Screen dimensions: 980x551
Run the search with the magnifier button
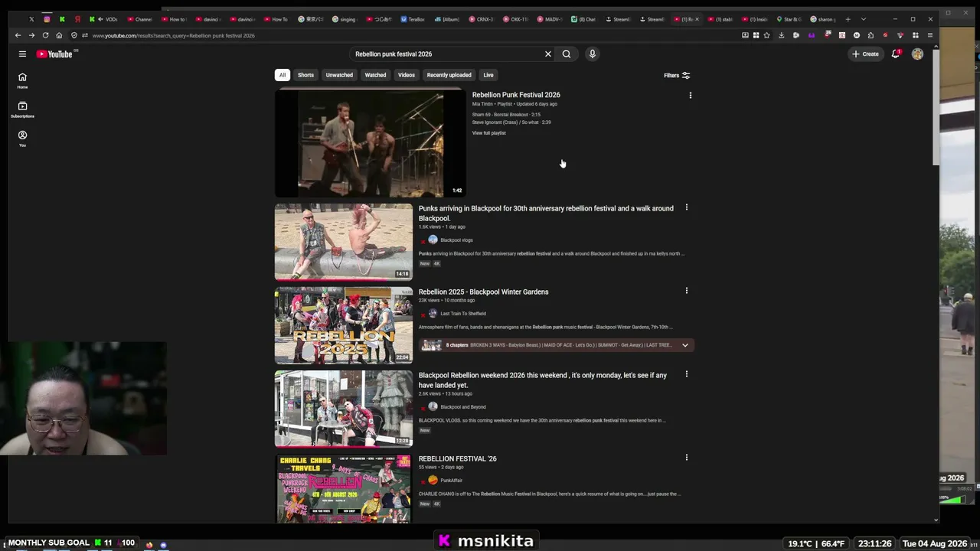coord(567,54)
